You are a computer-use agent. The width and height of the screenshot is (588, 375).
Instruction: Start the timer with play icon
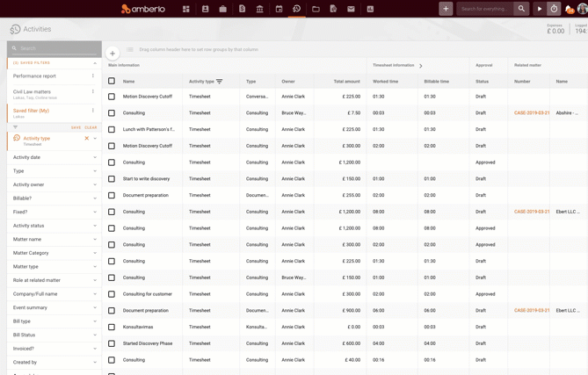click(540, 9)
